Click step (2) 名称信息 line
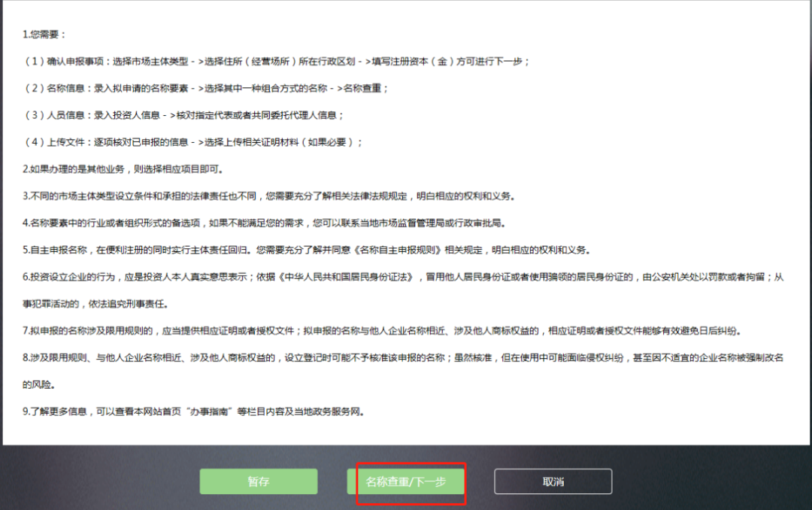Screen dimensions: 812x510 click(x=205, y=89)
